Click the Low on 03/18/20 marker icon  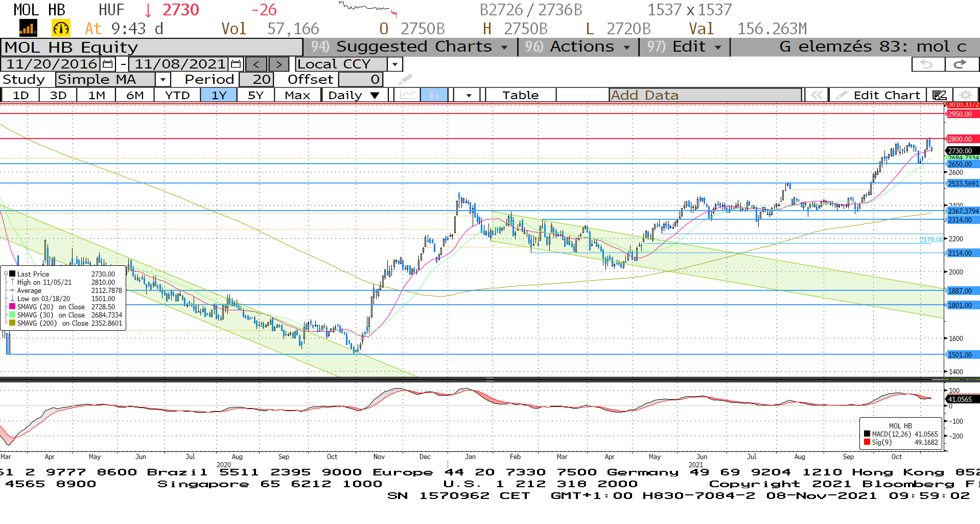point(12,299)
